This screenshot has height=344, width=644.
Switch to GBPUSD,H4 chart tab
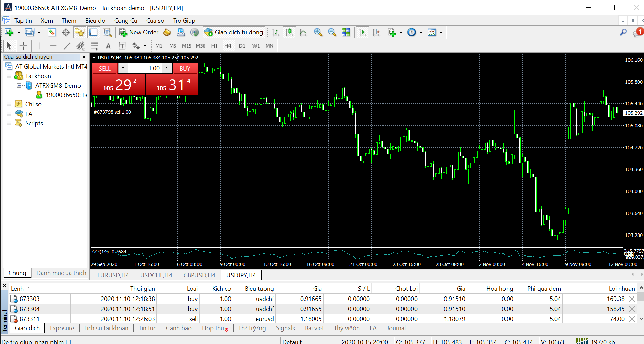click(x=199, y=275)
